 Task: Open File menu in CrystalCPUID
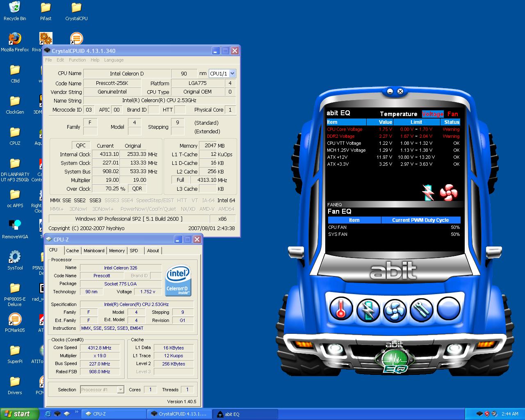[48, 60]
